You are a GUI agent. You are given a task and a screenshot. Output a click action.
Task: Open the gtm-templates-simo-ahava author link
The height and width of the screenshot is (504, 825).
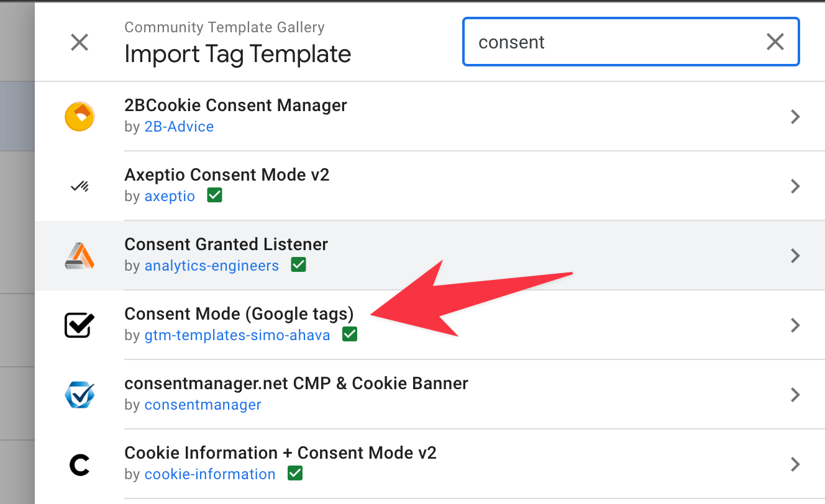click(237, 335)
